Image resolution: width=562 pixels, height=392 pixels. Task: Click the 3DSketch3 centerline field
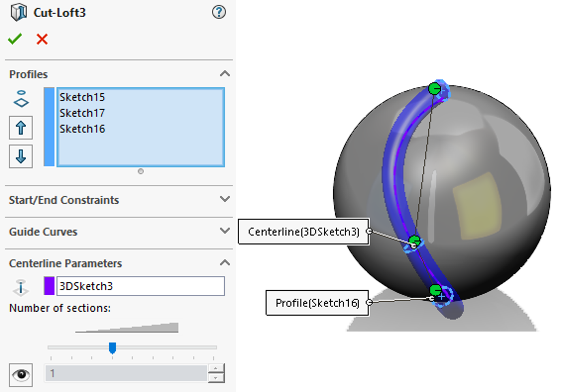140,286
